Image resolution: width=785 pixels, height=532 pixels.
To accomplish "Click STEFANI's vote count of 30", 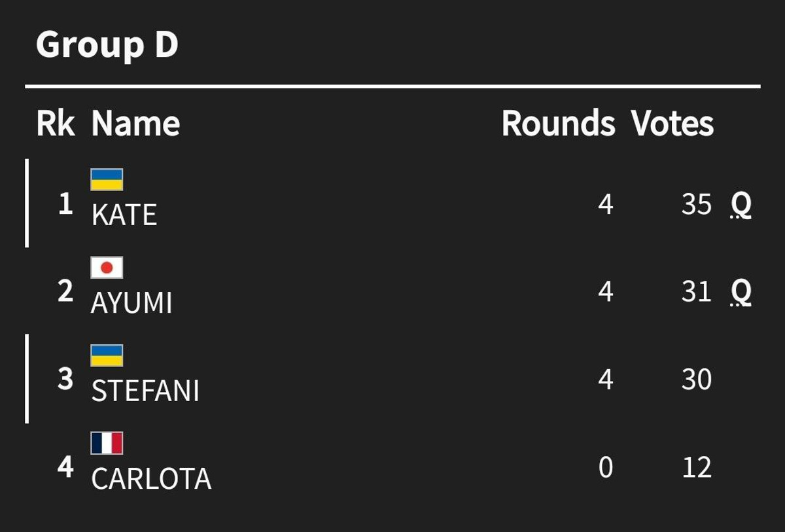I will click(696, 380).
